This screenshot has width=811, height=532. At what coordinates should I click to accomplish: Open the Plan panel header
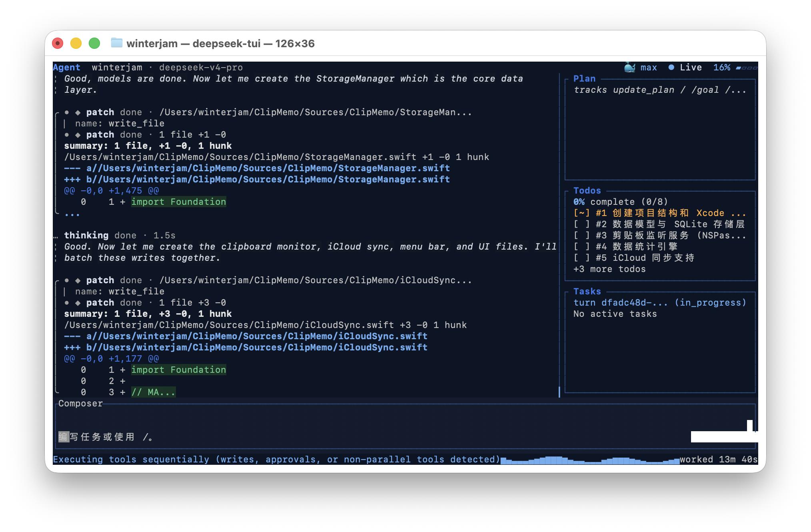(584, 79)
